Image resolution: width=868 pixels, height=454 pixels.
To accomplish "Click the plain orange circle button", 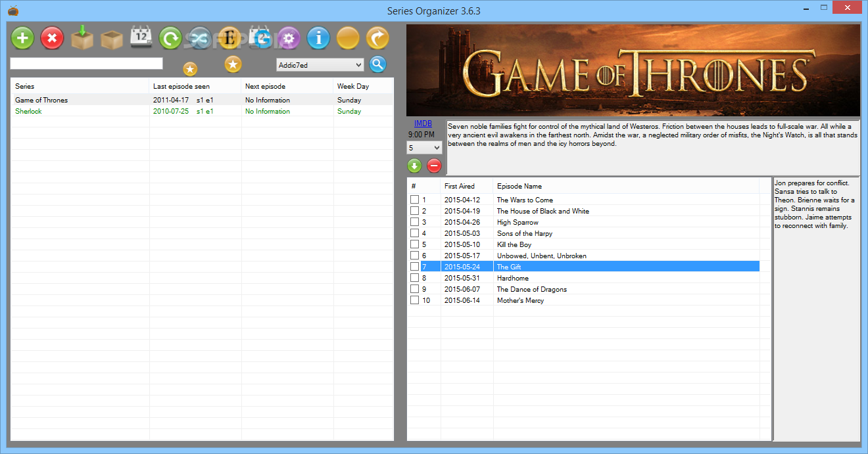I will (348, 38).
